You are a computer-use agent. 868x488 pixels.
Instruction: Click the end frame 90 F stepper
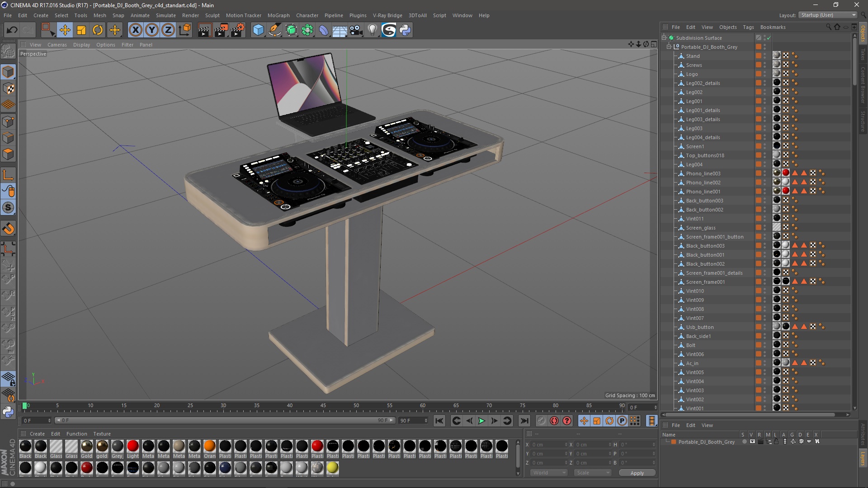pyautogui.click(x=426, y=421)
